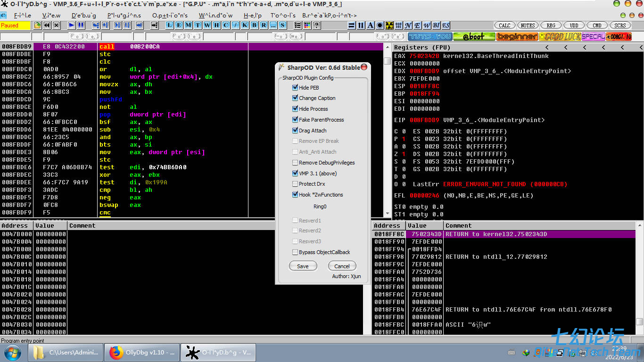
Task: Click the Help question mark icon
Action: [317, 25]
